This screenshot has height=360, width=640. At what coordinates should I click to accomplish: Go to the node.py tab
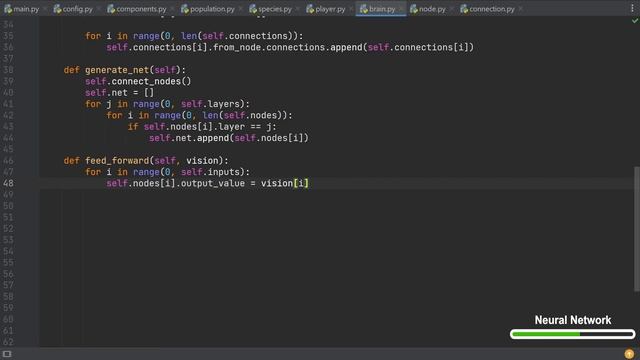point(432,9)
